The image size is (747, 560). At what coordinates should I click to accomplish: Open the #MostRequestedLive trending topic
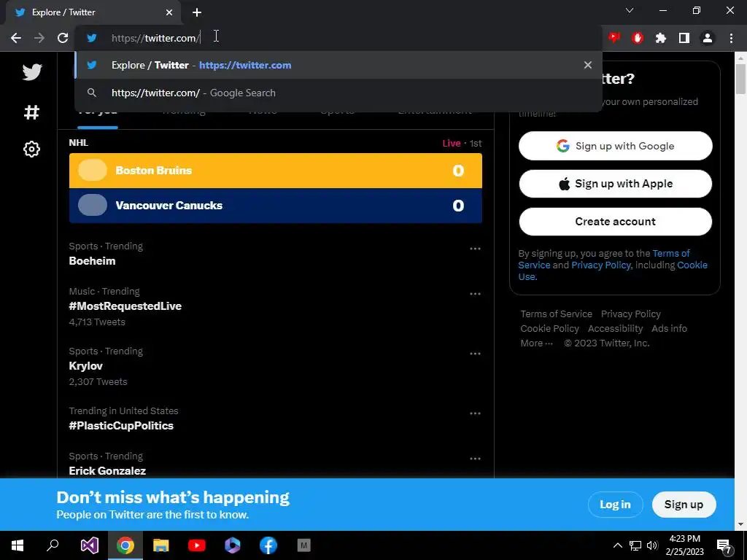point(125,306)
